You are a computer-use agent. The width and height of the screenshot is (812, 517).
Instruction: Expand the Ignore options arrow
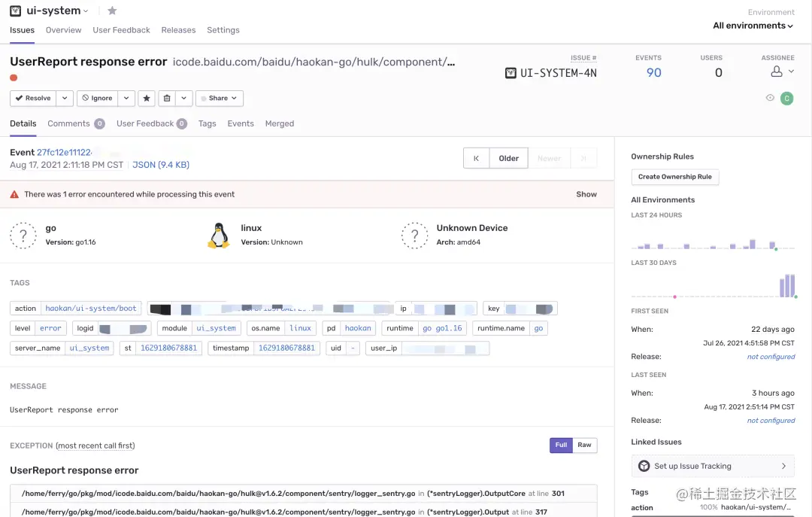point(126,98)
